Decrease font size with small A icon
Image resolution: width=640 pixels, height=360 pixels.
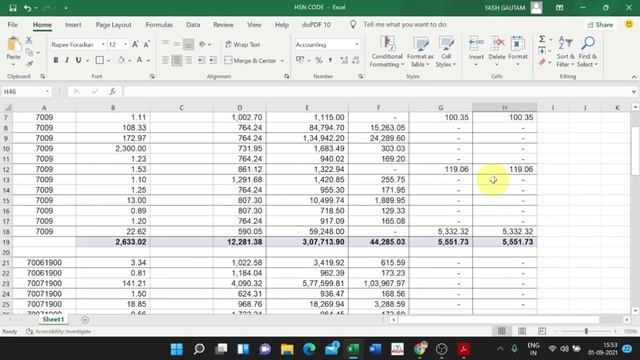(x=147, y=44)
